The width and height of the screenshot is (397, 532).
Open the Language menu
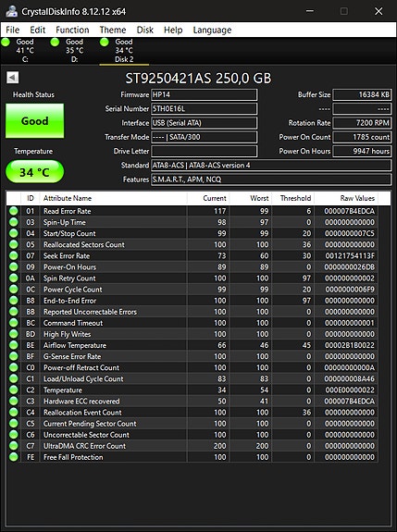point(212,30)
